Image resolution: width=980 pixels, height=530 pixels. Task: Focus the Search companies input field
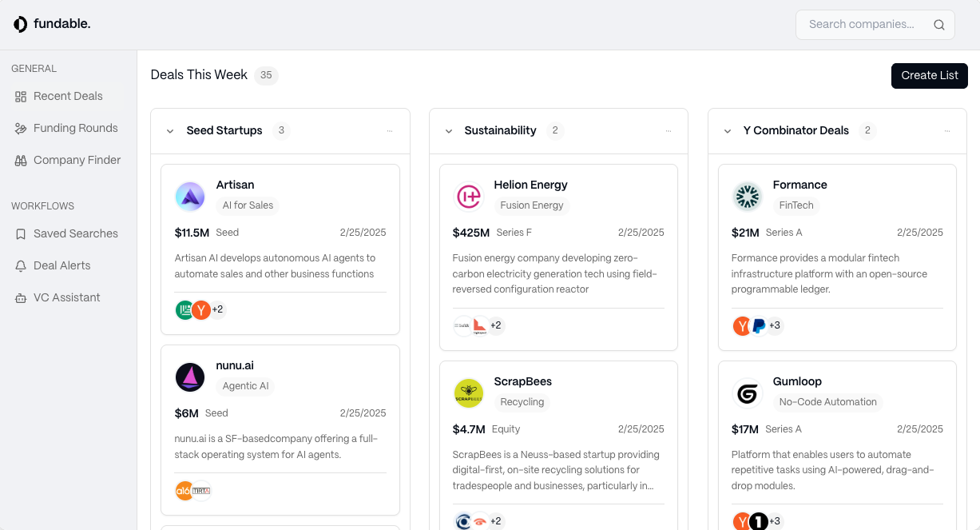pos(863,25)
